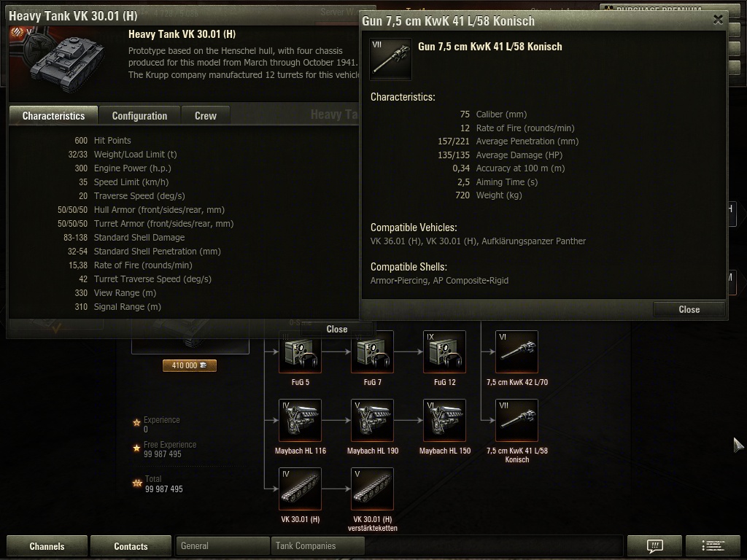Open the Characteristics tab
Image resolution: width=747 pixels, height=560 pixels.
53,116
